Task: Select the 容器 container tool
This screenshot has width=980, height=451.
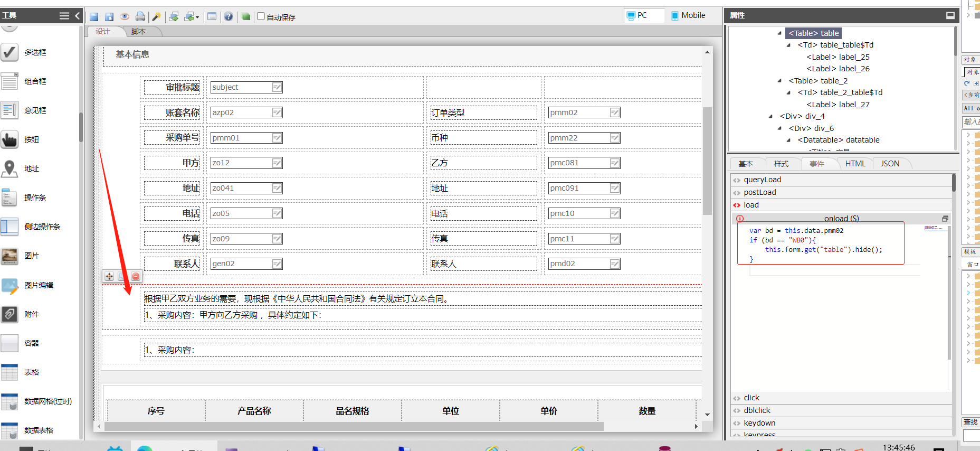Action: [32, 343]
